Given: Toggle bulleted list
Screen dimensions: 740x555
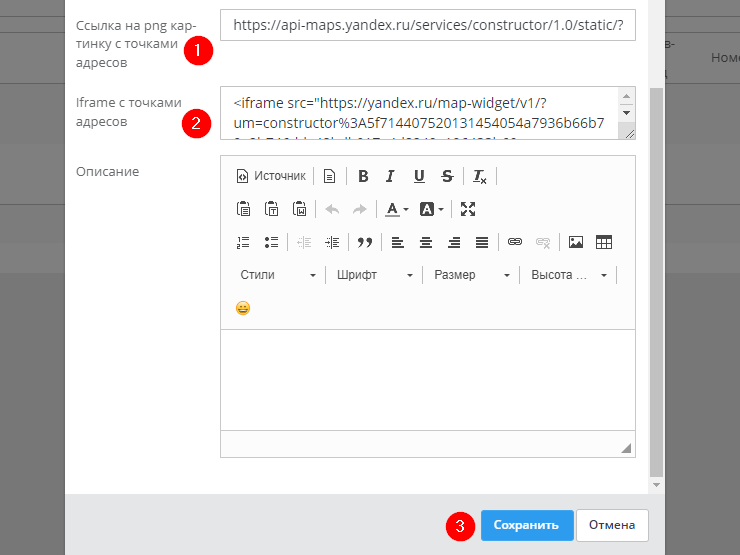Looking at the screenshot, I should click(271, 242).
